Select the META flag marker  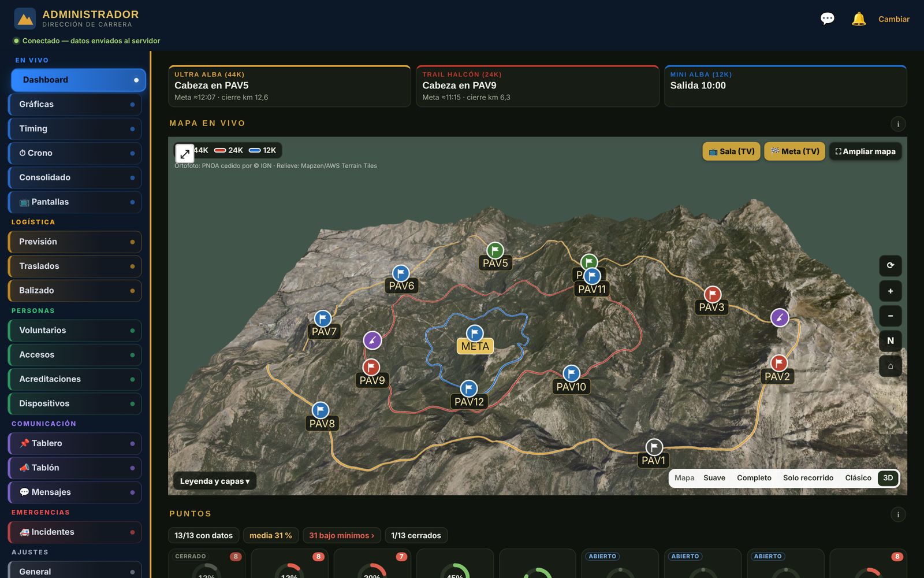pos(475,333)
